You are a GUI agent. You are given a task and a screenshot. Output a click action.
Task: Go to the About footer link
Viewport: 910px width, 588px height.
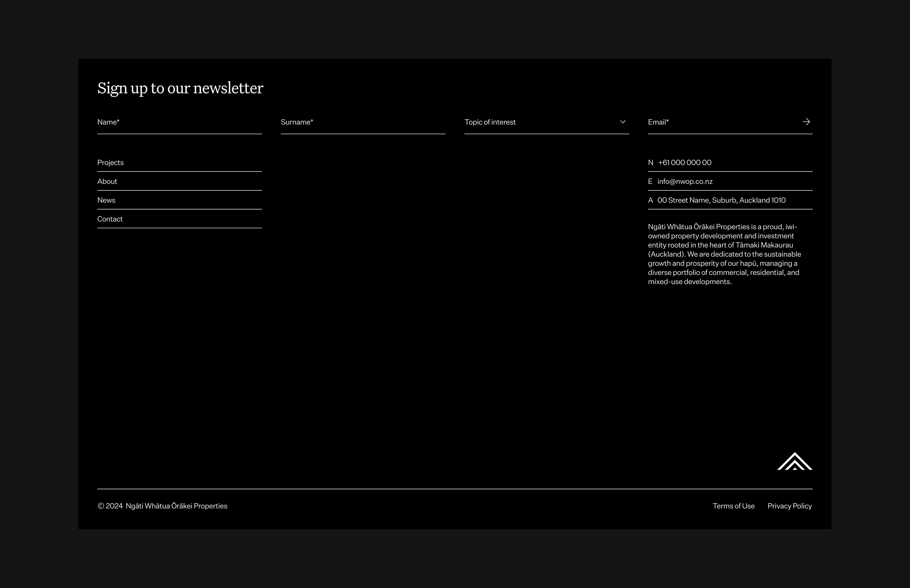[x=107, y=181]
